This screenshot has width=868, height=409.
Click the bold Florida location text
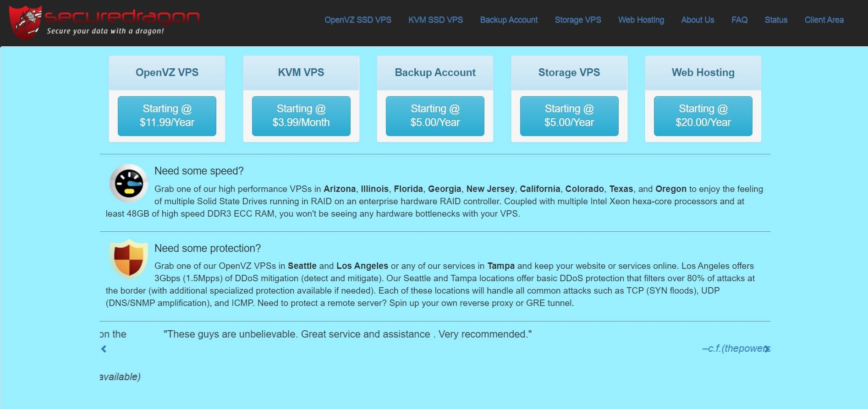tap(408, 189)
